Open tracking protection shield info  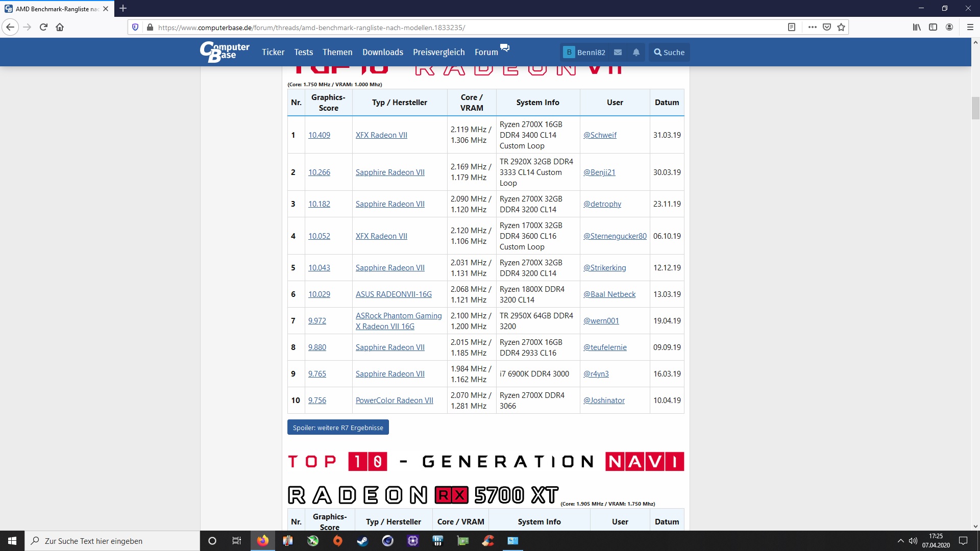(x=135, y=28)
